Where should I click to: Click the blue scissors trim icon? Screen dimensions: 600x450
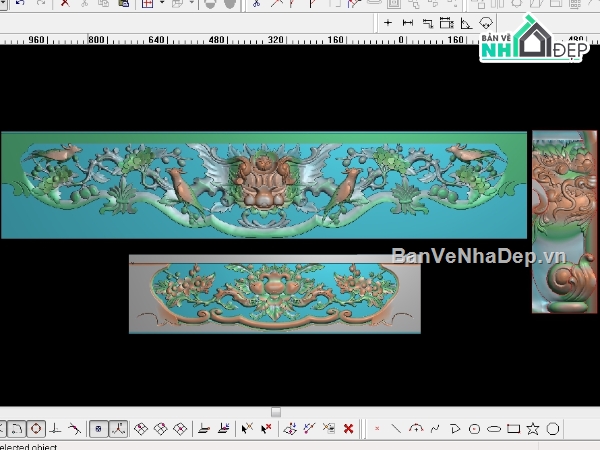point(256,4)
